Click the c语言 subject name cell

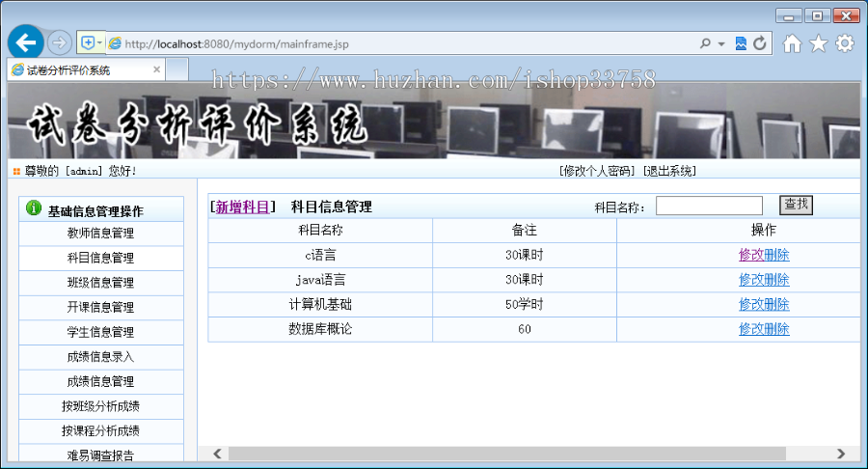pyautogui.click(x=320, y=256)
